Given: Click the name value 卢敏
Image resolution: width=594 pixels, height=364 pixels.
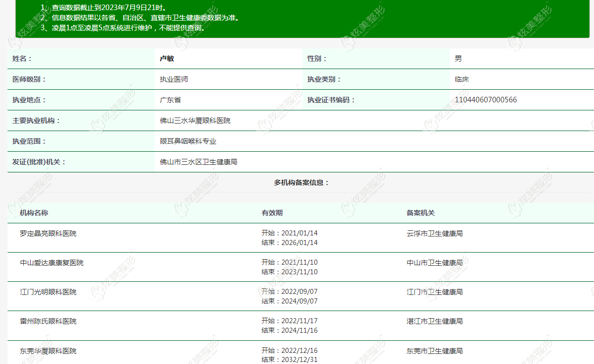Looking at the screenshot, I should pos(167,58).
